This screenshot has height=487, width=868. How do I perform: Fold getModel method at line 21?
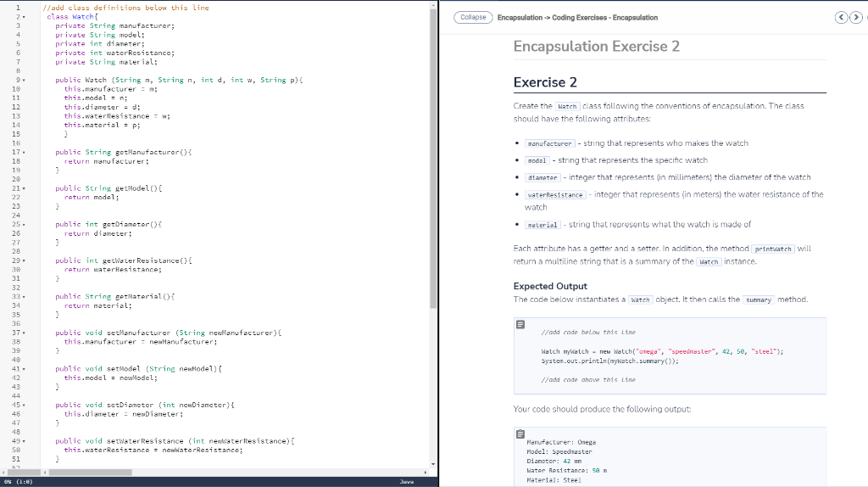pyautogui.click(x=24, y=188)
